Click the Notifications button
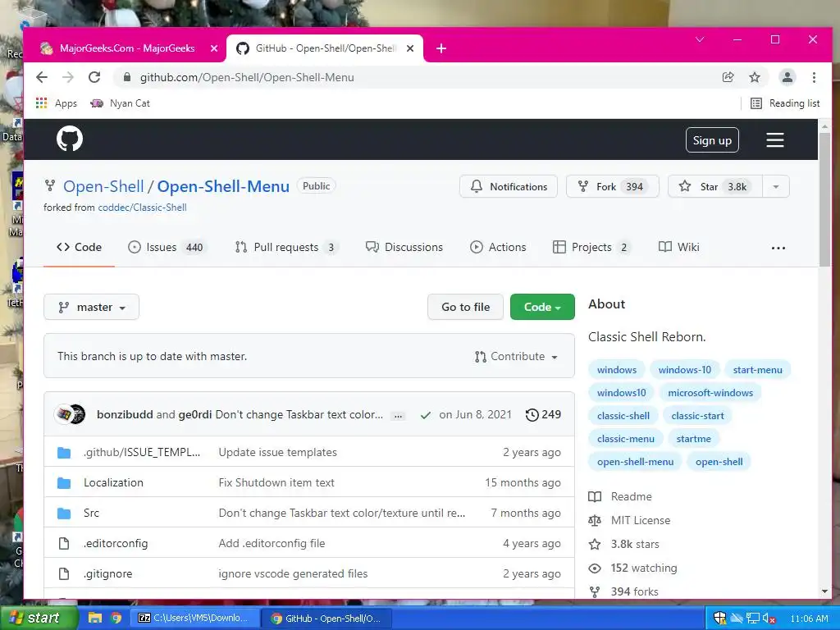This screenshot has height=630, width=840. click(509, 186)
